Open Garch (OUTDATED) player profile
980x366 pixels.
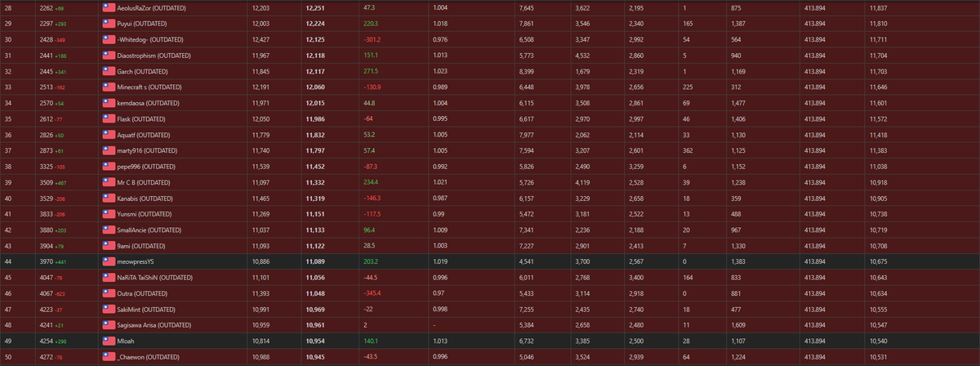click(143, 71)
